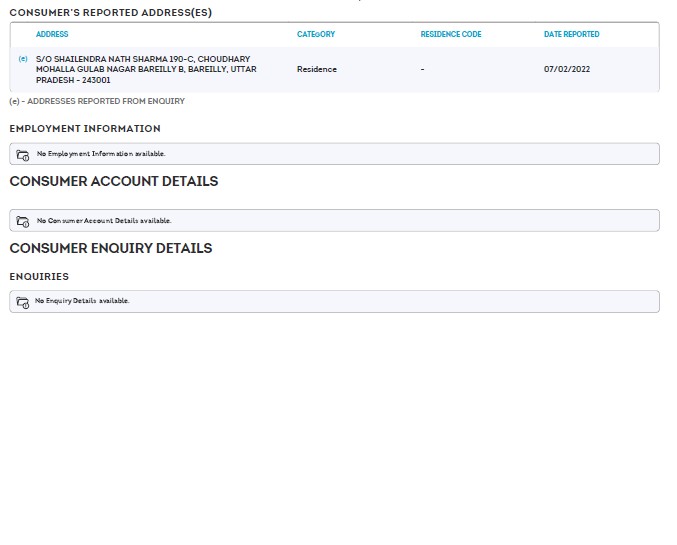
Task: Click the RESIDENCE CODE column header
Action: (450, 34)
